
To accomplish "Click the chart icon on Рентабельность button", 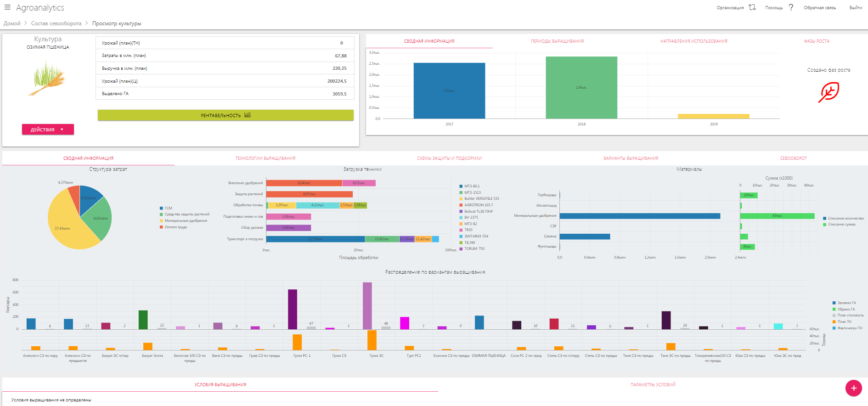I will [248, 115].
